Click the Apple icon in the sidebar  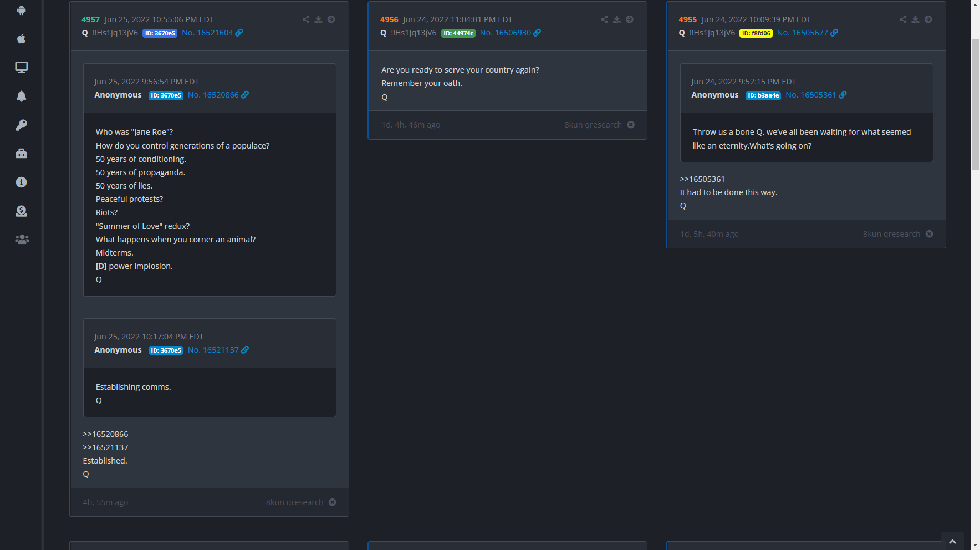click(x=21, y=39)
